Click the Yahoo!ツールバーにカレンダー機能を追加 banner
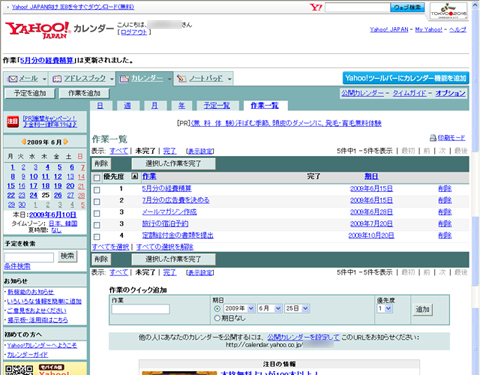Screen dimensions: 480x375 click(406, 78)
